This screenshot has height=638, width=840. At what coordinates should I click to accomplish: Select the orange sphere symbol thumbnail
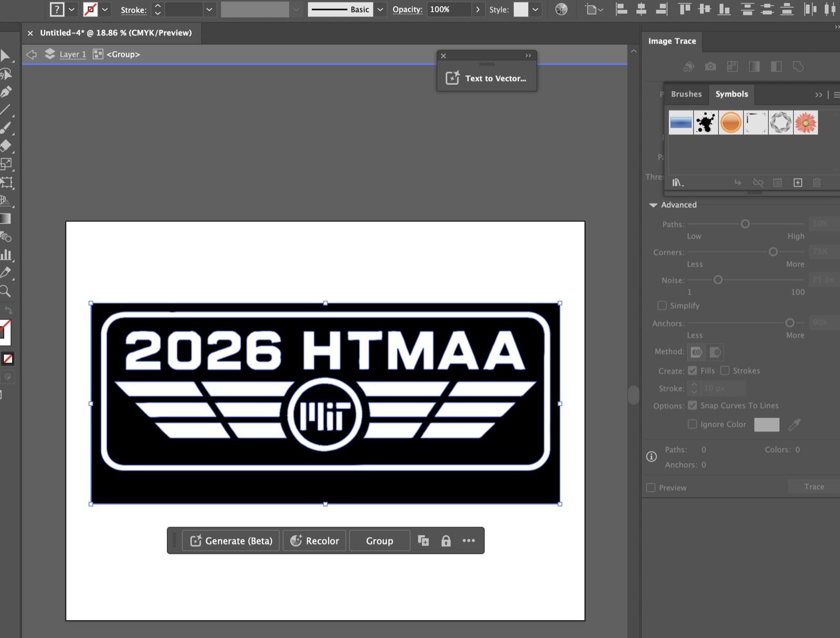click(731, 123)
